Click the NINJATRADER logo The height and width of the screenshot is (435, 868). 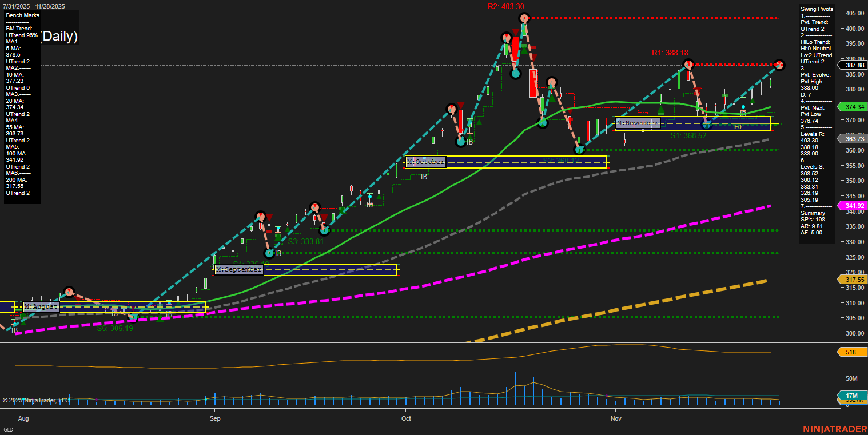coord(834,429)
